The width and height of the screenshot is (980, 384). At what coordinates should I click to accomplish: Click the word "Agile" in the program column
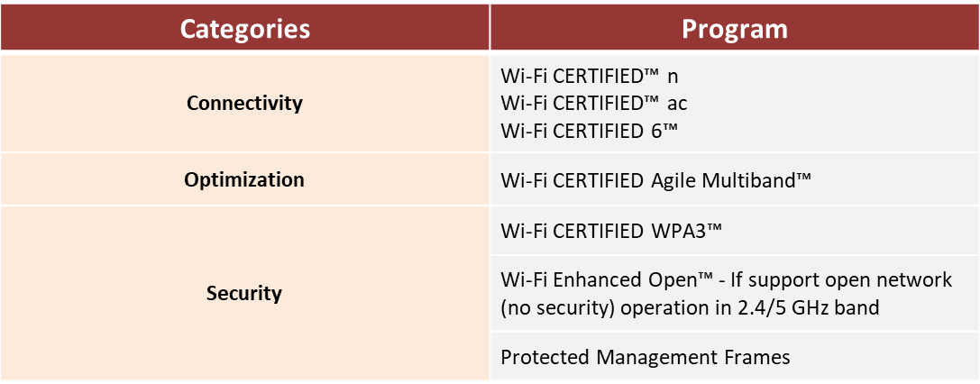point(674,179)
